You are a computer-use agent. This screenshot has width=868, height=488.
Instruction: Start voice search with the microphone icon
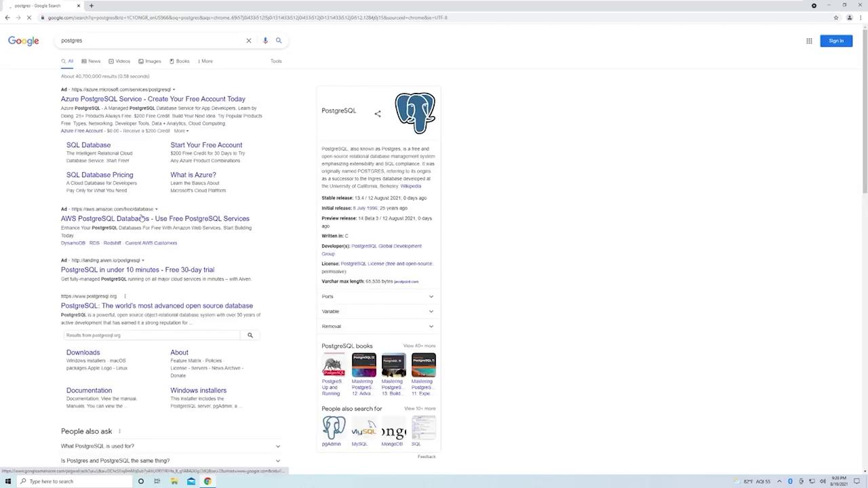(x=265, y=41)
